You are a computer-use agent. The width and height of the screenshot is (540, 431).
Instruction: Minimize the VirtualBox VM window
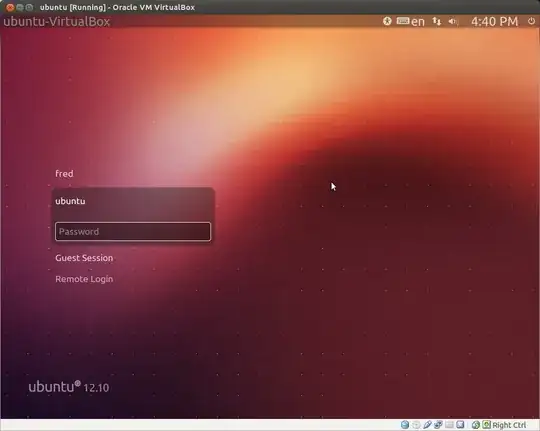point(20,7)
